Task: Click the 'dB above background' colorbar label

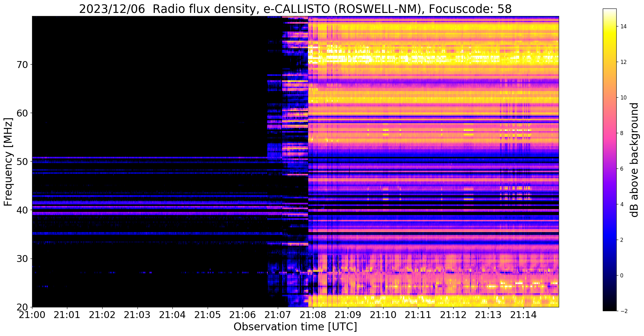Action: [x=635, y=160]
